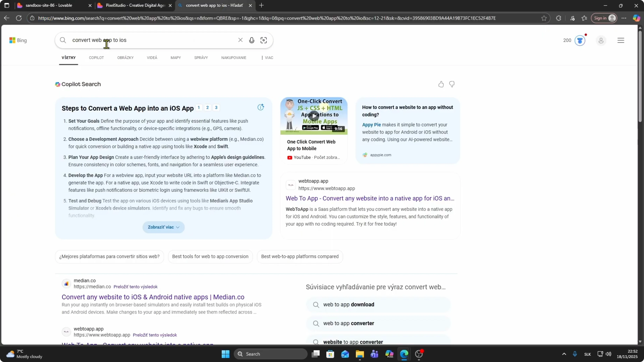Show hidden system tray icons chevron

click(x=564, y=354)
